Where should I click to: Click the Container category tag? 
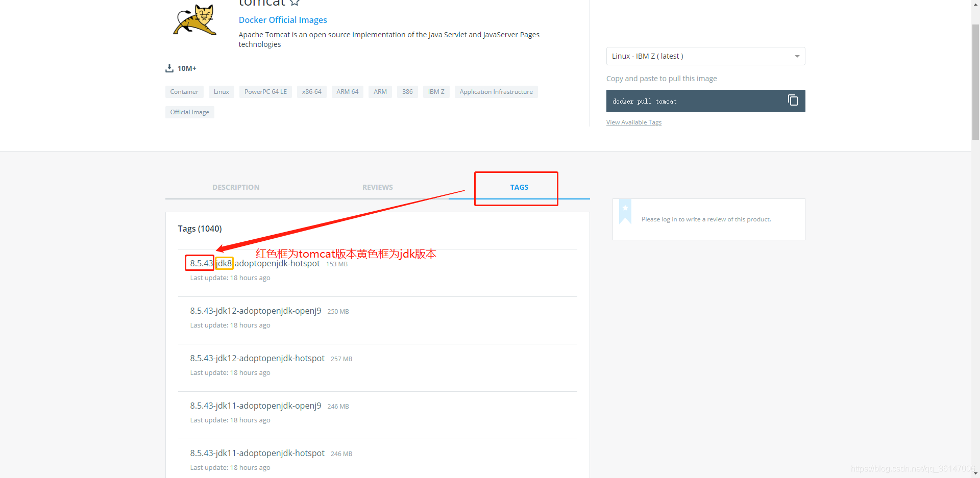[x=184, y=92]
